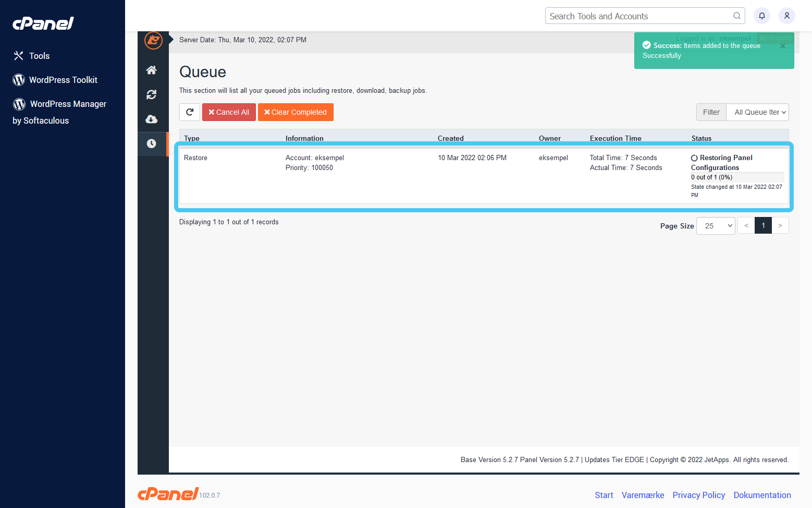This screenshot has height=508, width=812.
Task: Expand the breadcrumb chevron next to JetBackup logo
Action: click(x=170, y=40)
